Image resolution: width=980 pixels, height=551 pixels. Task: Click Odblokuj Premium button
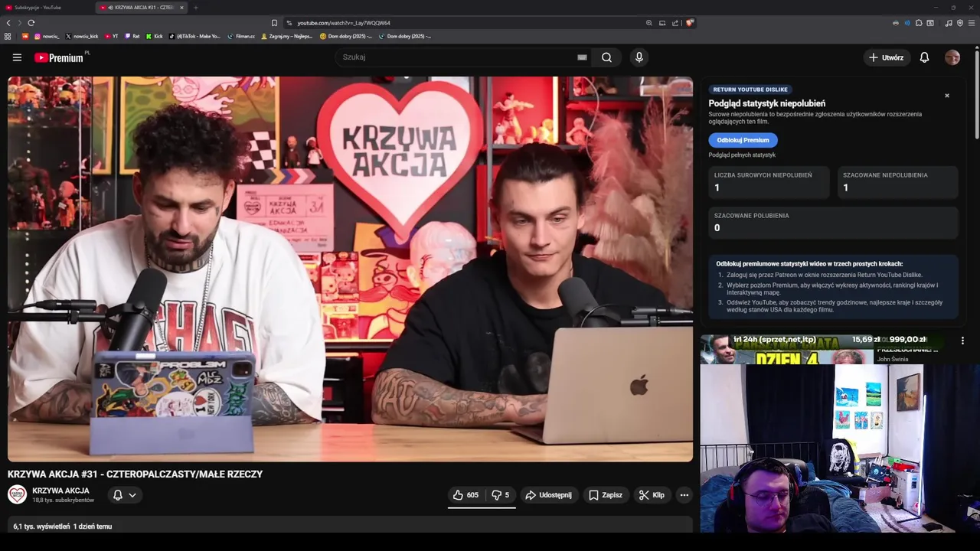(743, 140)
